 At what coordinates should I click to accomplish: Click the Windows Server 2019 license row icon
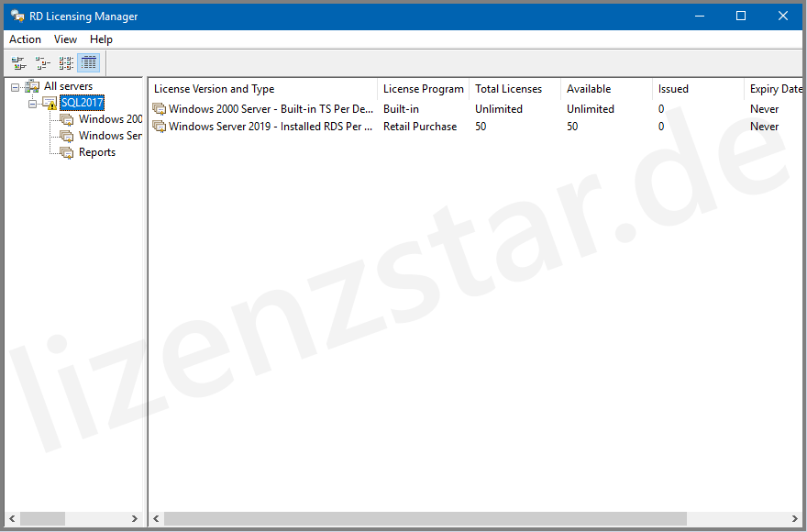(x=160, y=127)
